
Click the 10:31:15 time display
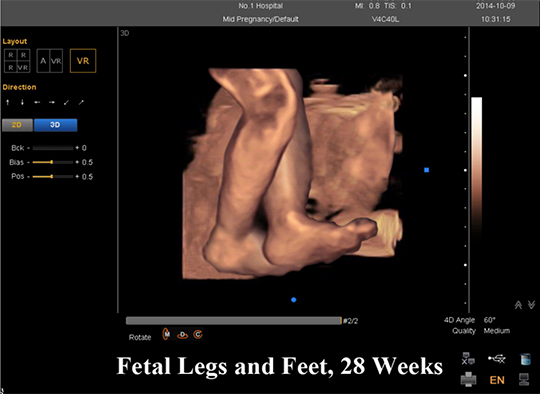point(496,19)
